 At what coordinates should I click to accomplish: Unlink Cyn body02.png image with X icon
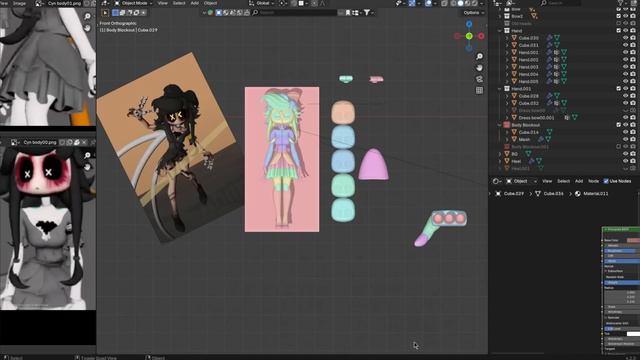(x=84, y=142)
